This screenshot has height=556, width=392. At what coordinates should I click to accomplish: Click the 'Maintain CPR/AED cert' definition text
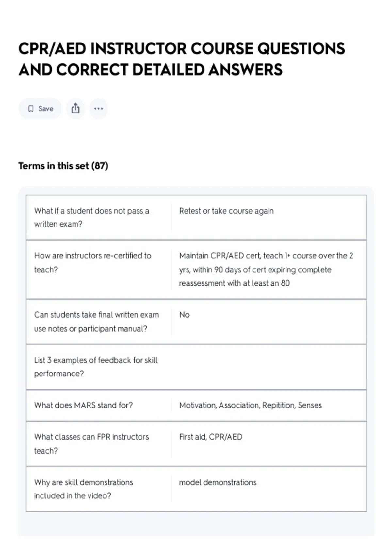click(266, 269)
